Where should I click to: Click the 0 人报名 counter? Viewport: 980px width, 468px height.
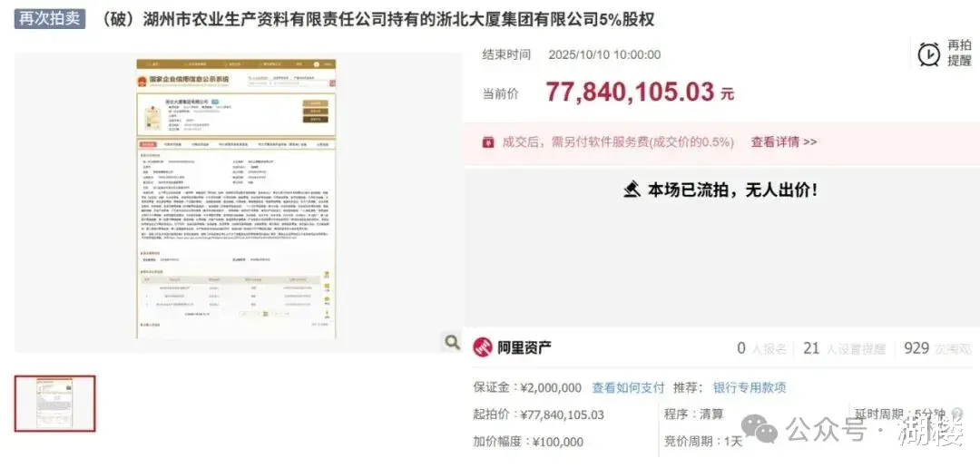click(x=761, y=348)
